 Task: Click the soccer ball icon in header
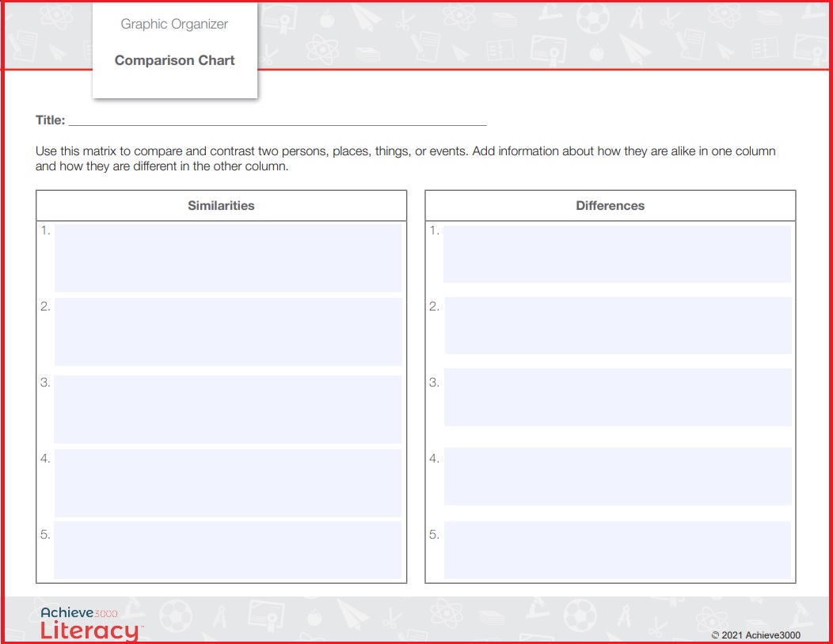(x=593, y=17)
